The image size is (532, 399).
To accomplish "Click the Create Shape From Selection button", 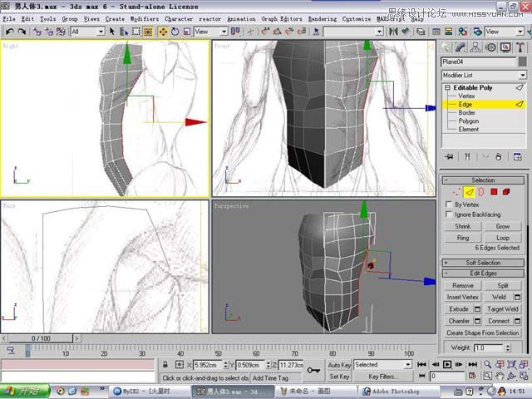I will (483, 332).
